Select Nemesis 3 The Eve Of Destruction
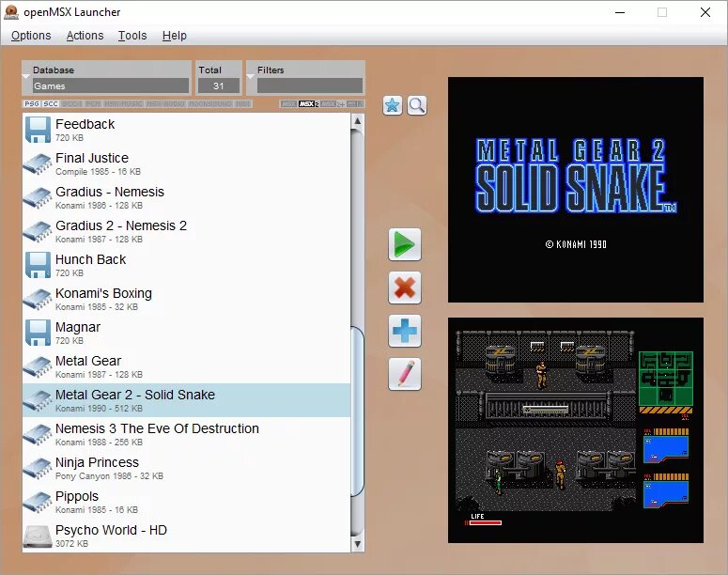Viewport: 728px width, 575px height. pyautogui.click(x=187, y=434)
